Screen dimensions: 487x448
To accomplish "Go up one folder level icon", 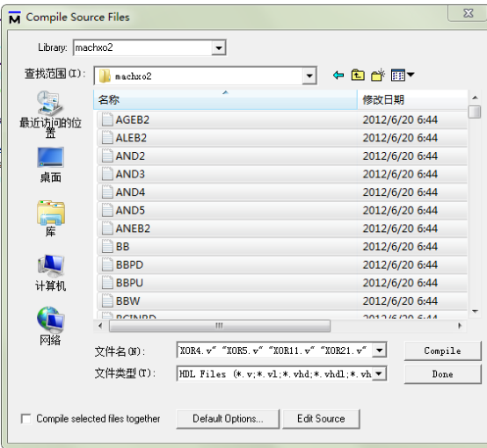I will pyautogui.click(x=358, y=75).
